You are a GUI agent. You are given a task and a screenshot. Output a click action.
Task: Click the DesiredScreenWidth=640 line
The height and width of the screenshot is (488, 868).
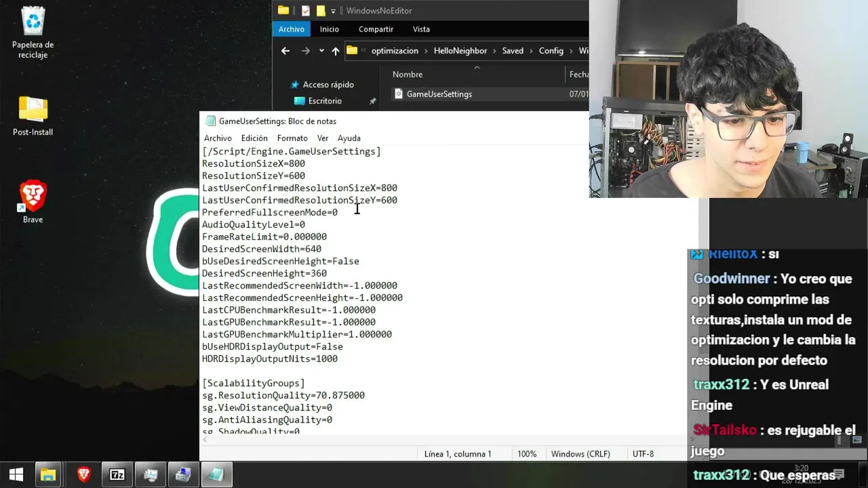pos(262,249)
